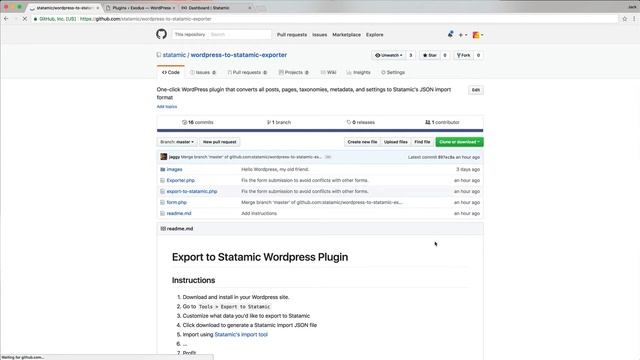The height and width of the screenshot is (360, 640).
Task: Open the Unwatch dropdown
Action: pos(389,55)
